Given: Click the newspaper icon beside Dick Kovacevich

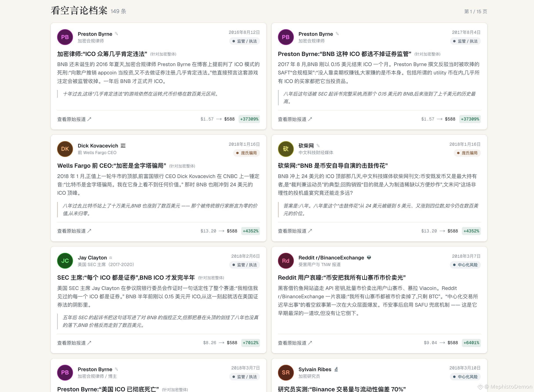Looking at the screenshot, I should tap(123, 146).
